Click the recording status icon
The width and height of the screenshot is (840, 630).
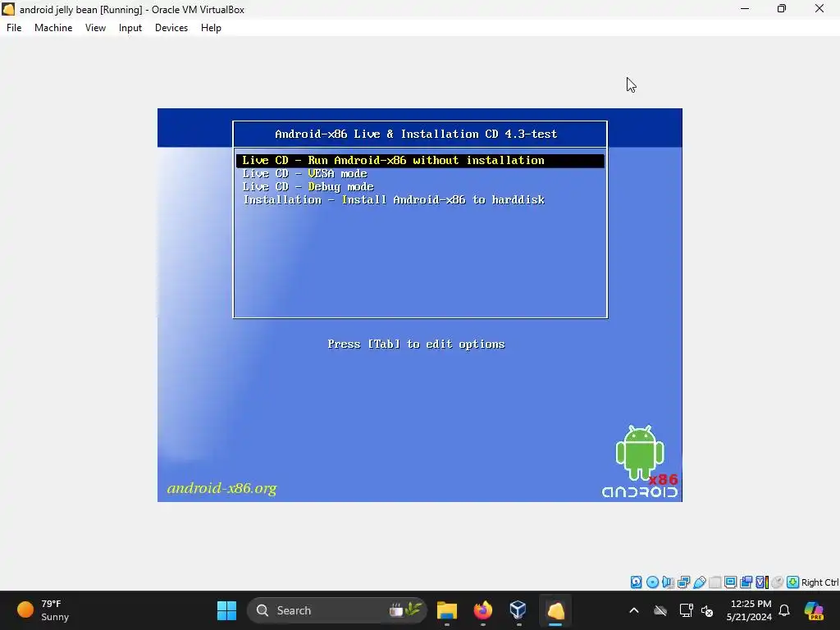click(x=746, y=582)
